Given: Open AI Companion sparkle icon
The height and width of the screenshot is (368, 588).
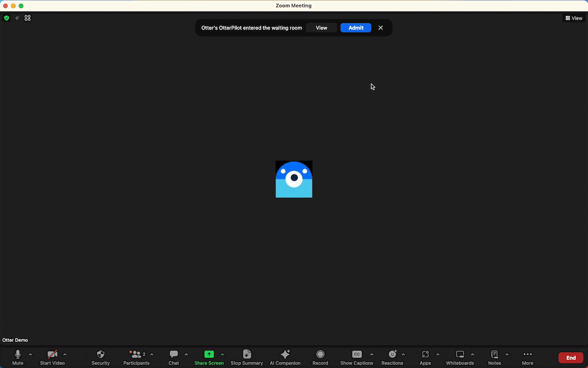Looking at the screenshot, I should click(285, 358).
